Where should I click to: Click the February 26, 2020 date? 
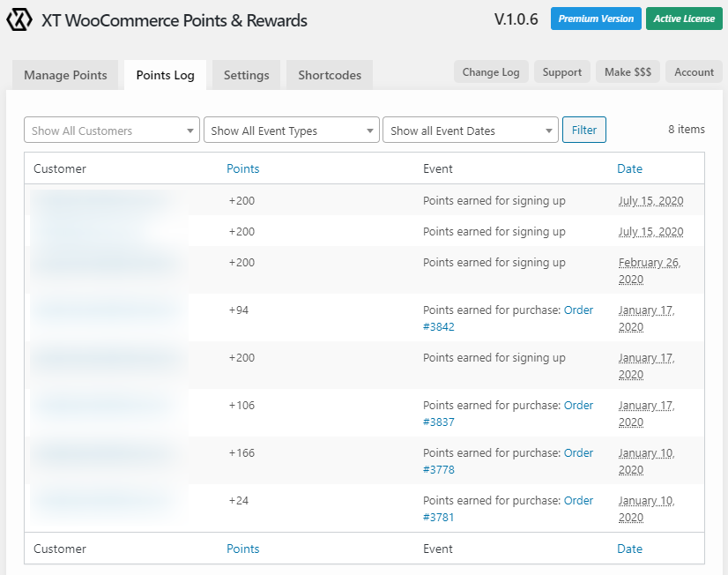649,271
